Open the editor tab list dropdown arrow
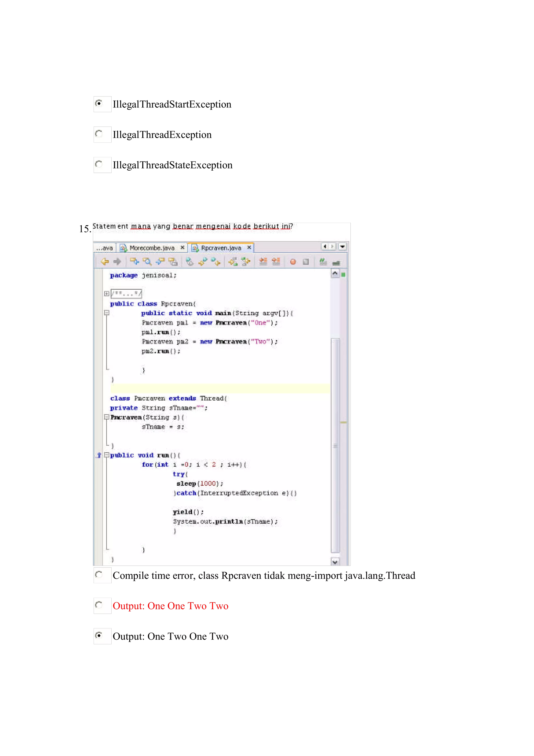 343,246
